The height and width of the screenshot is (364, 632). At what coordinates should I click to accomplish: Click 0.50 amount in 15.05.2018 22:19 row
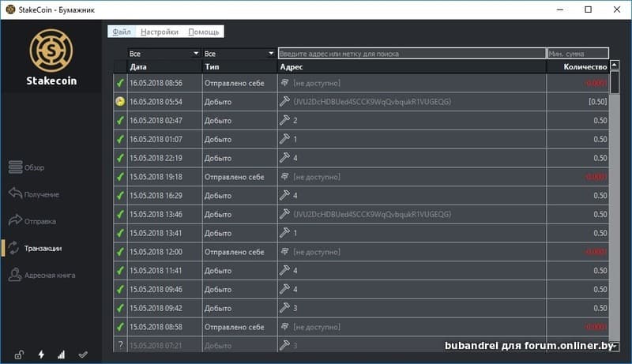[600, 158]
